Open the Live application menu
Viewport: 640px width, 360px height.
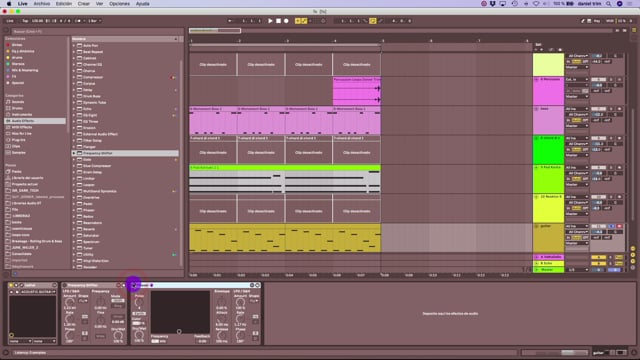point(23,4)
